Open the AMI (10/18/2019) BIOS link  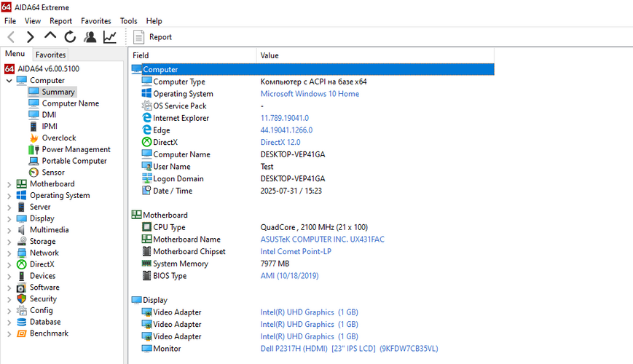coord(289,276)
